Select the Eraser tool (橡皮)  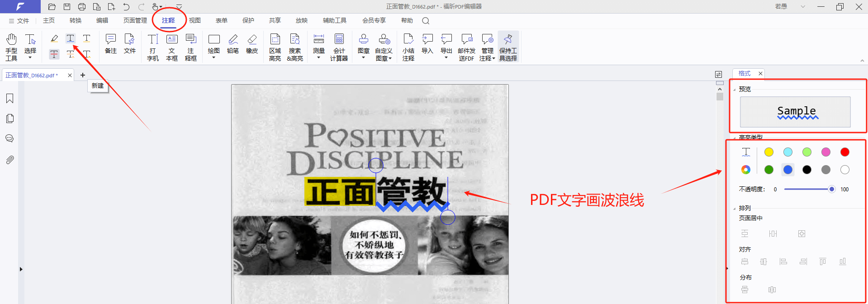[252, 44]
